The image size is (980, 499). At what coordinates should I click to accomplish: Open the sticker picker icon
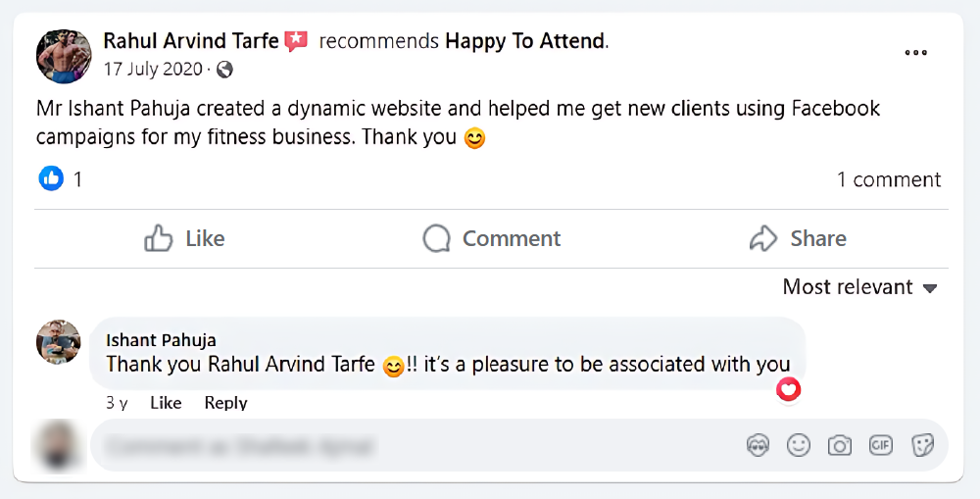(x=922, y=446)
